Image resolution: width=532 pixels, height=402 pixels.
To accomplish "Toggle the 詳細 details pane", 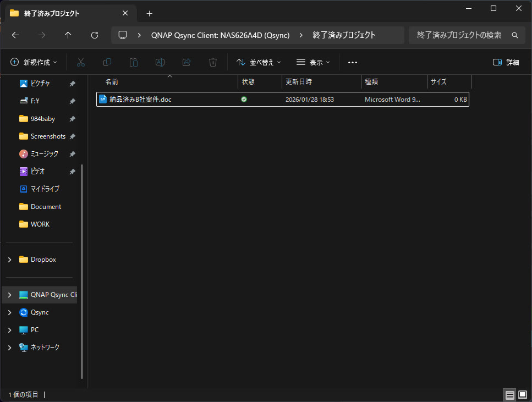I will (506, 63).
